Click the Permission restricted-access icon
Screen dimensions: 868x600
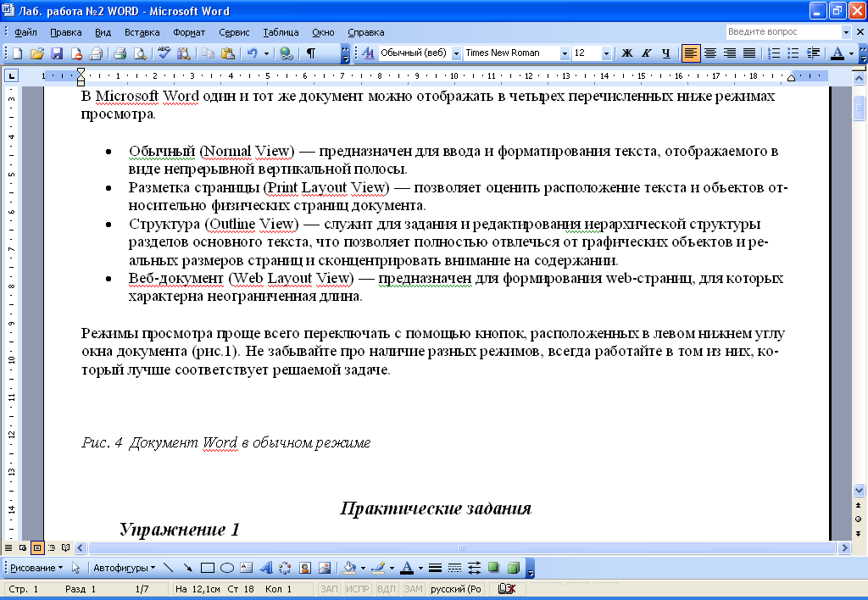(75, 53)
